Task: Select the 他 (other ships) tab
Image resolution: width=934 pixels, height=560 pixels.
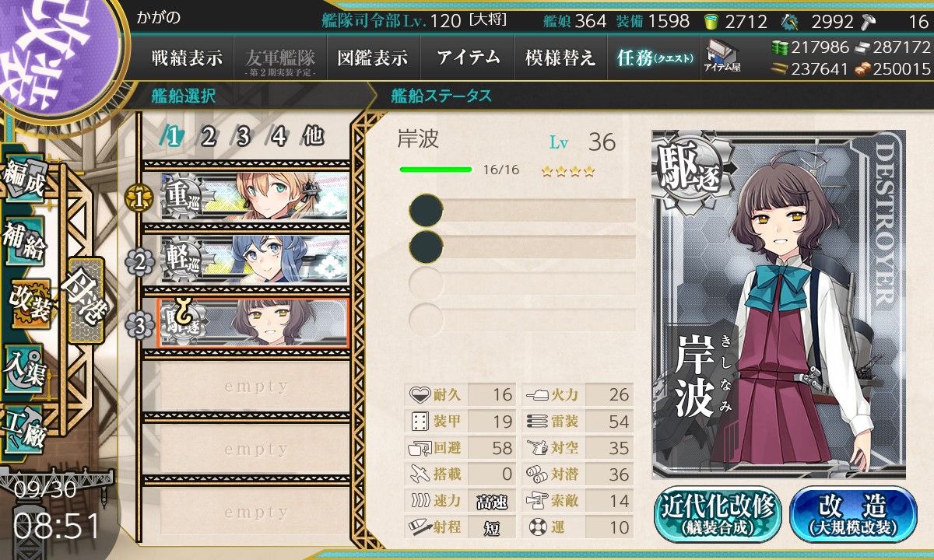Action: [313, 137]
